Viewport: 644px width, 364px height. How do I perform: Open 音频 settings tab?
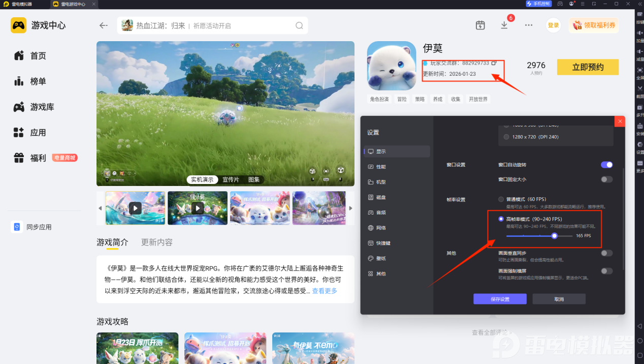pyautogui.click(x=397, y=213)
